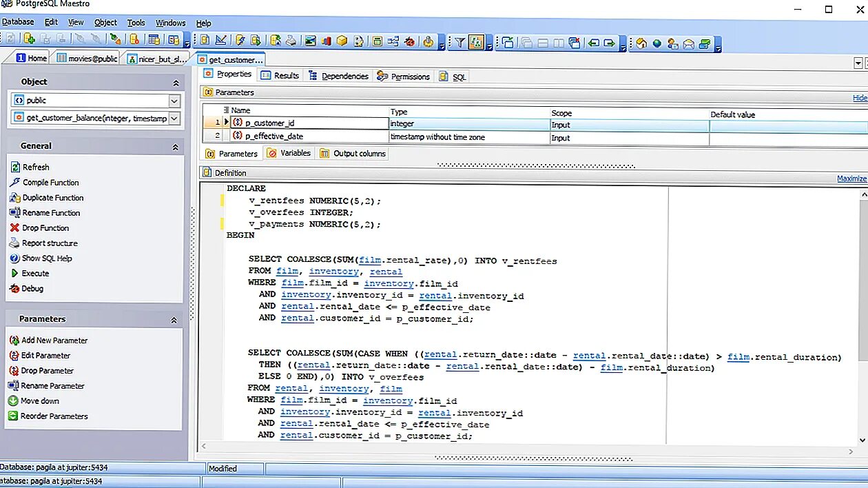Switch to the Variables sub-tab

(x=289, y=153)
